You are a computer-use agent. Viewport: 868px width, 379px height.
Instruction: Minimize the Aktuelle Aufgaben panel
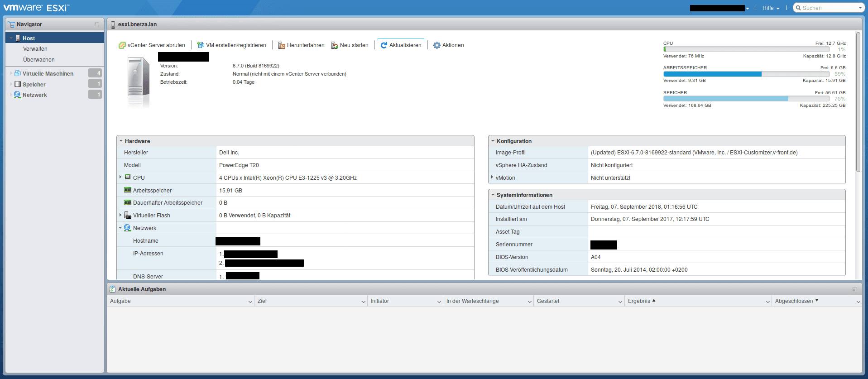(x=855, y=289)
